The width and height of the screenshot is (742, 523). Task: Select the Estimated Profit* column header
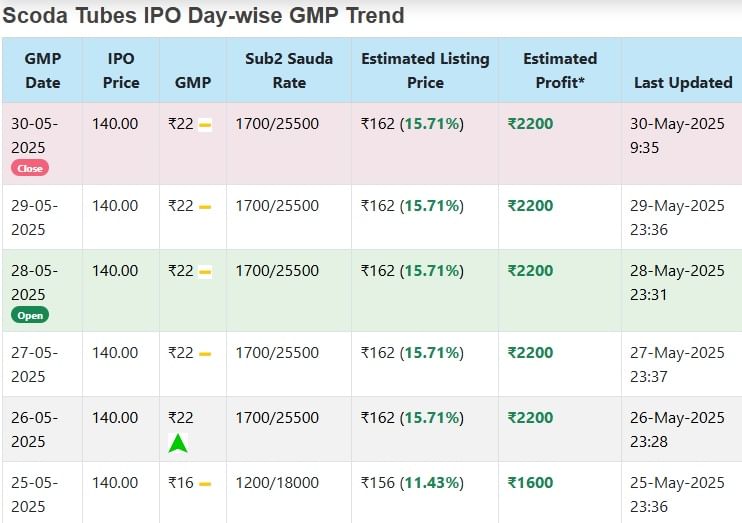(560, 71)
